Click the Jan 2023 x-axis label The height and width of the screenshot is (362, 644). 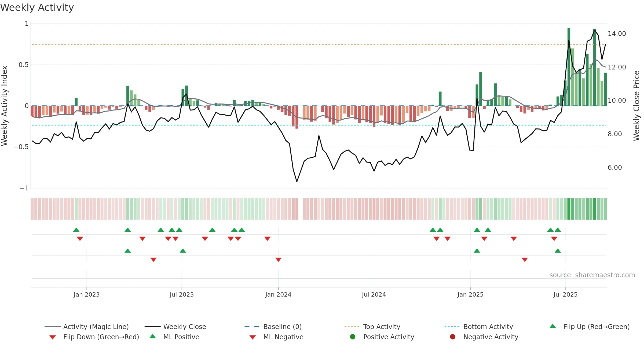coord(87,294)
